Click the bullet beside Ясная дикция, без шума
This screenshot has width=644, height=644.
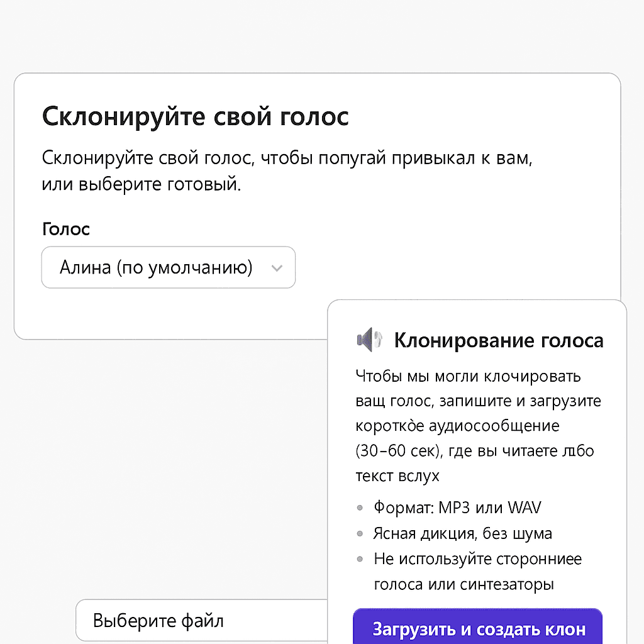360,533
